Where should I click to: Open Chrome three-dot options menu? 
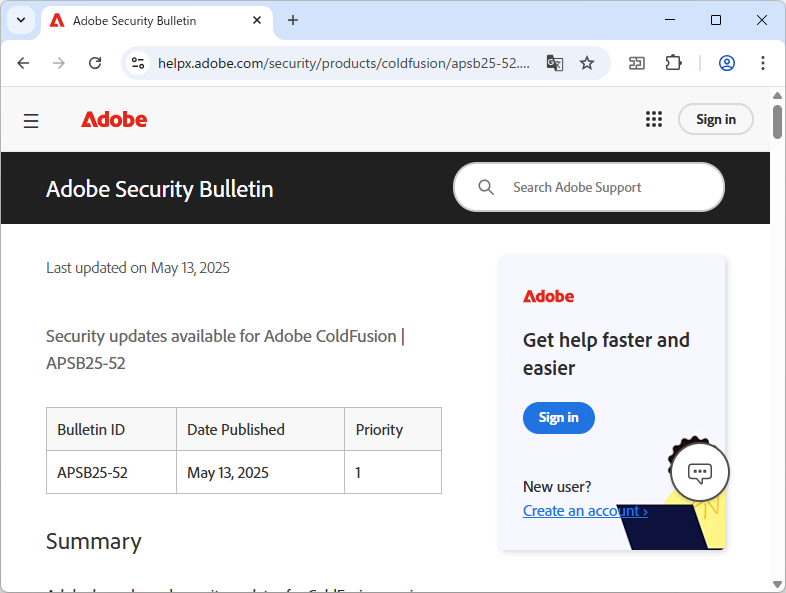[763, 63]
